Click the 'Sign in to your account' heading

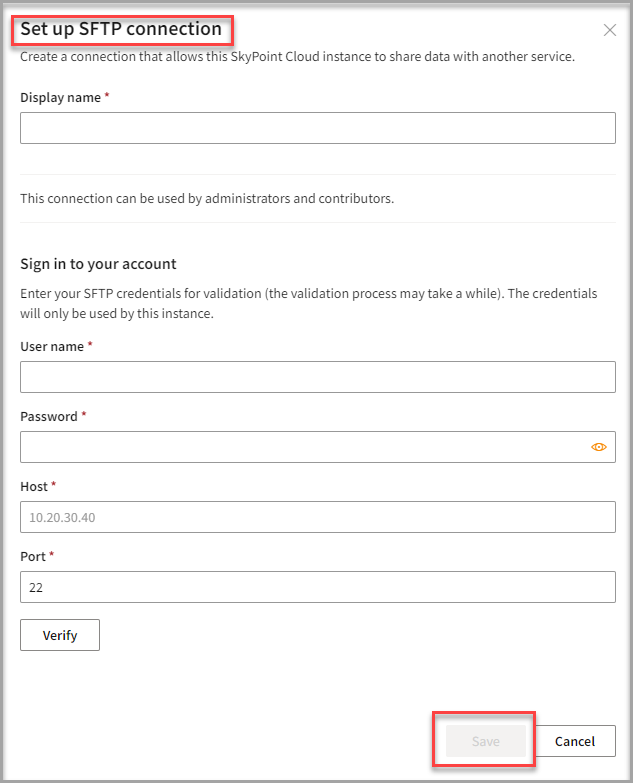[x=98, y=264]
